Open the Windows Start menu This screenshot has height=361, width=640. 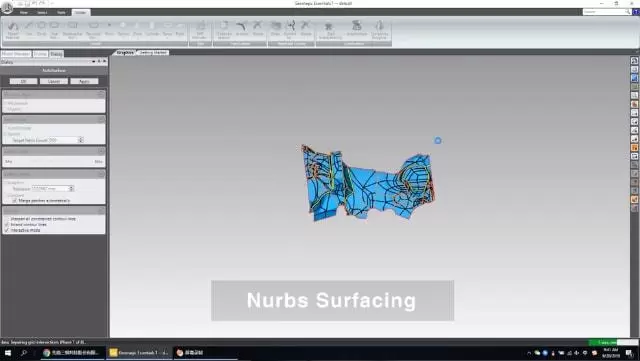(x=7, y=353)
